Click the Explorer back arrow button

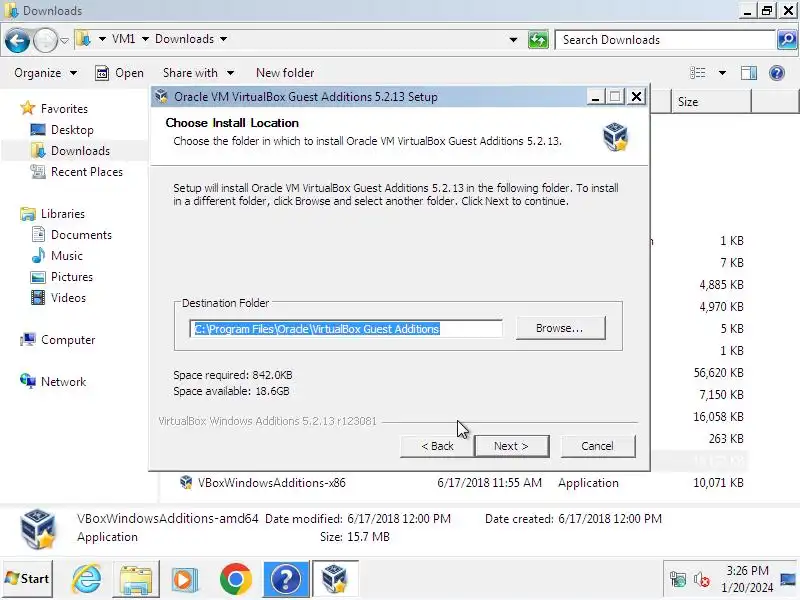pyautogui.click(x=17, y=40)
